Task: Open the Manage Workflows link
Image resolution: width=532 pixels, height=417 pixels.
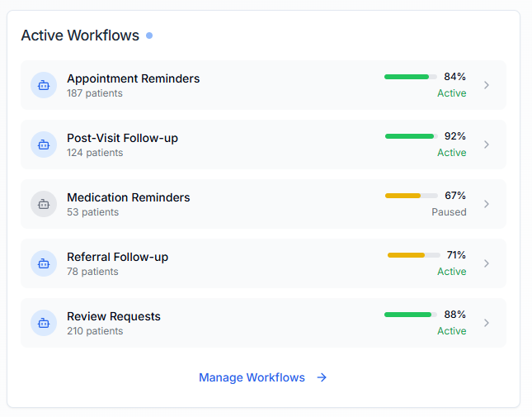Action: (252, 377)
